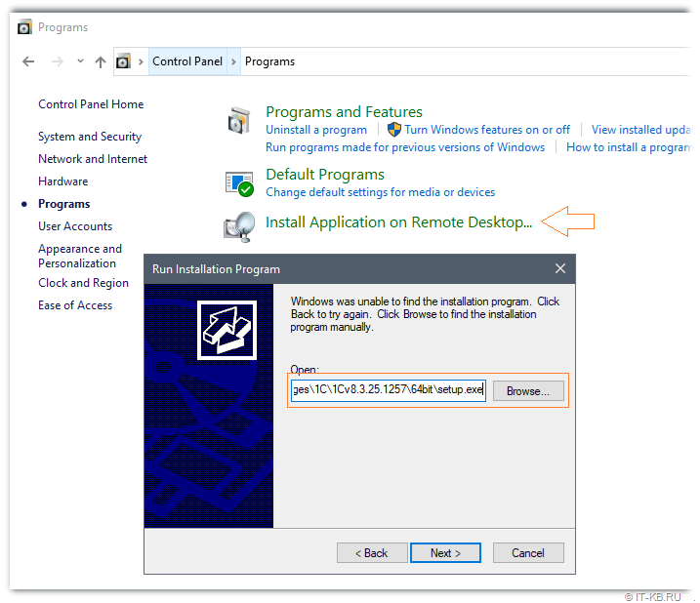Click the back arrow navigation button
This screenshot has height=603, width=700.
tap(28, 61)
